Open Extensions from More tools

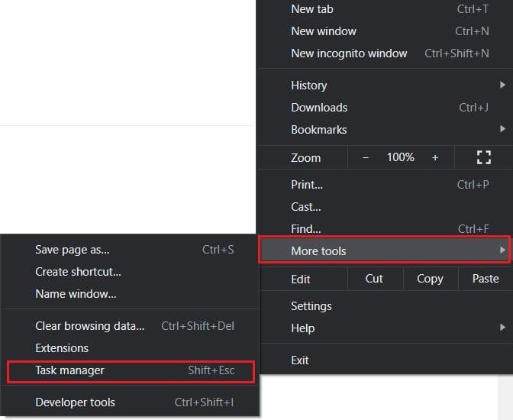click(131, 348)
